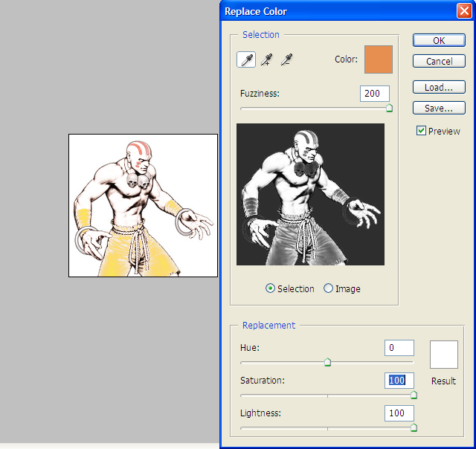Confirm with the OK button
476x449 pixels.
(439, 40)
